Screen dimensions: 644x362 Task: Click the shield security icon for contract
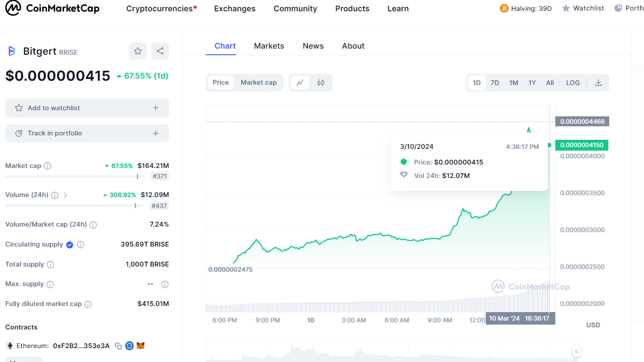coord(129,346)
